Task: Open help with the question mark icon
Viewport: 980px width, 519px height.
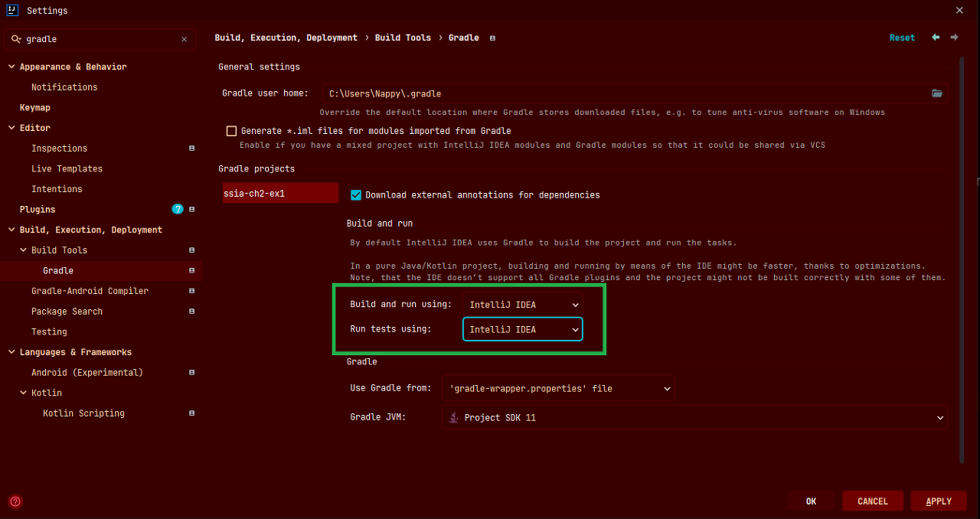Action: point(15,501)
